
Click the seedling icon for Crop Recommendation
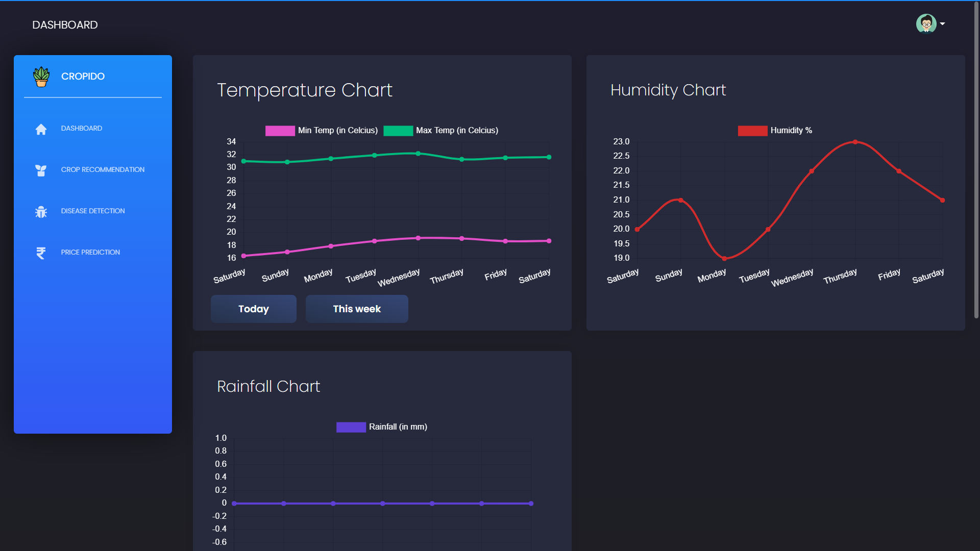tap(41, 170)
